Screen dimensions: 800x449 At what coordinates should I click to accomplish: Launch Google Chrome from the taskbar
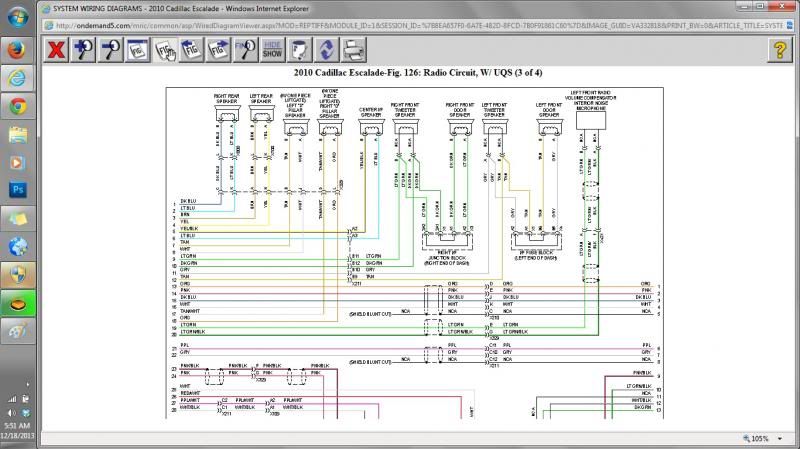[17, 107]
